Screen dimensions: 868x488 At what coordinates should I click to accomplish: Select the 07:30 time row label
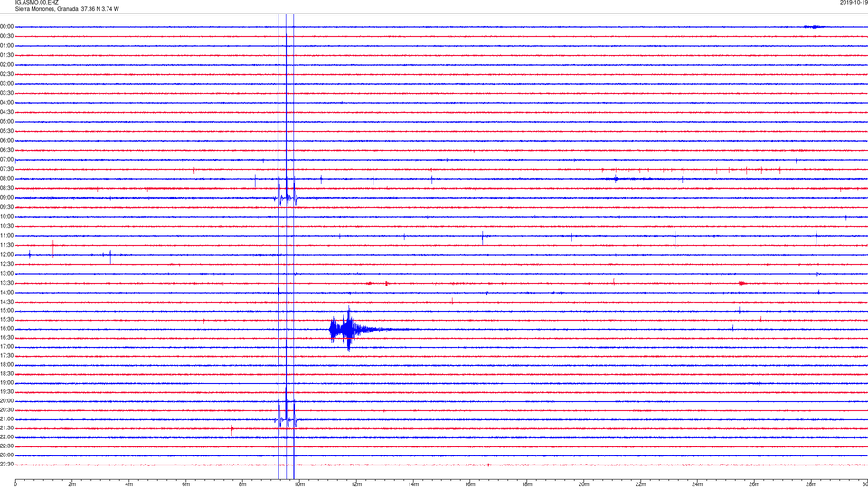6,169
